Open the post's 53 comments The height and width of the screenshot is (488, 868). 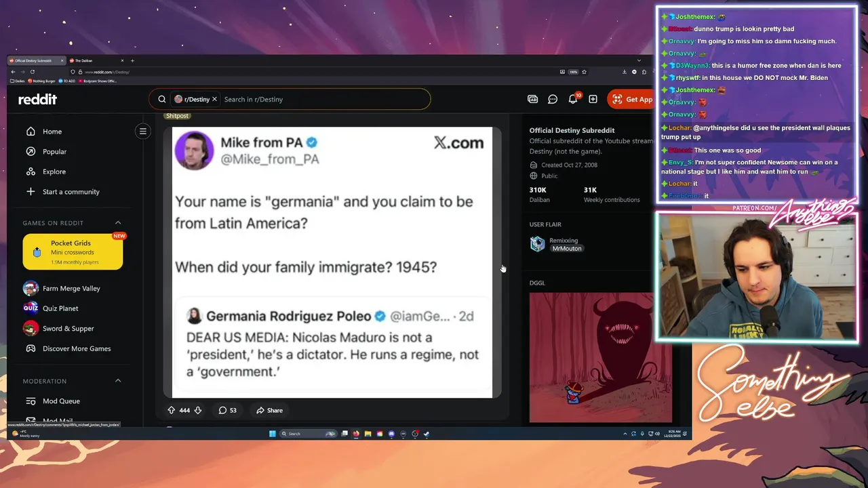[x=227, y=410]
